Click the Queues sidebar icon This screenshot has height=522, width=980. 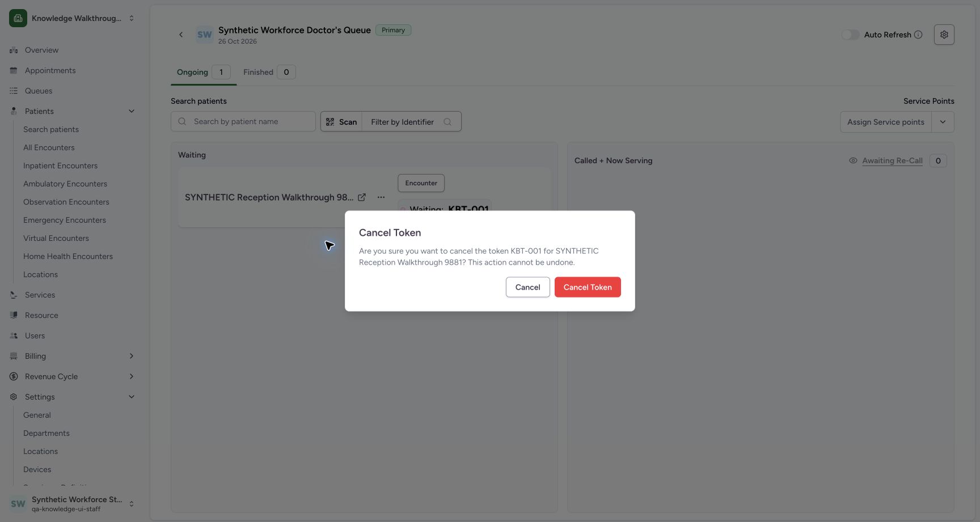pos(14,91)
